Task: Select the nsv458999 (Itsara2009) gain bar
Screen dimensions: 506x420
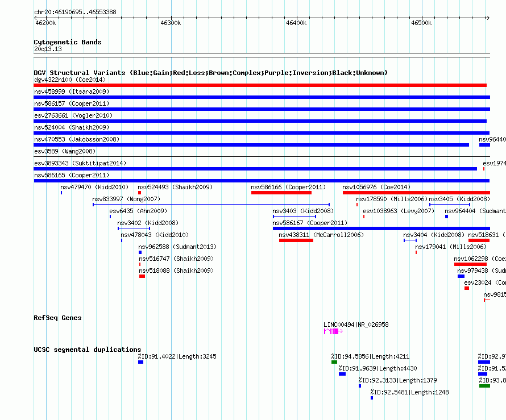Action: pos(262,97)
